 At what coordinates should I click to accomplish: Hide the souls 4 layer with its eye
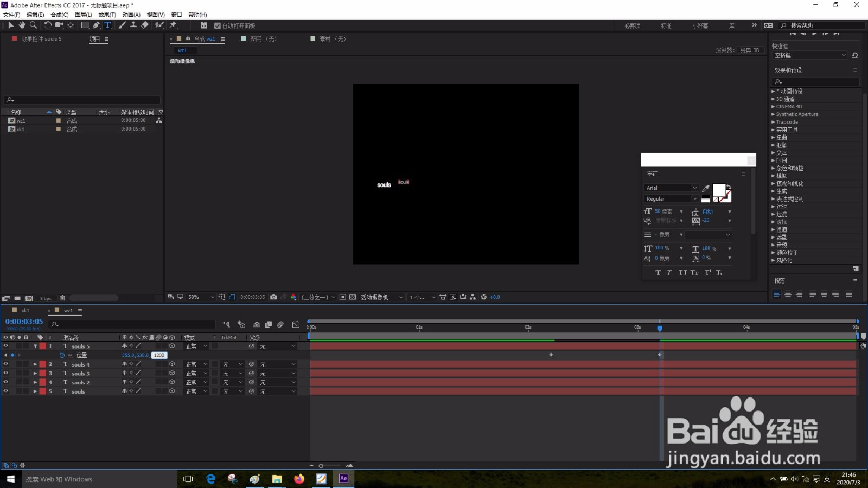point(6,364)
